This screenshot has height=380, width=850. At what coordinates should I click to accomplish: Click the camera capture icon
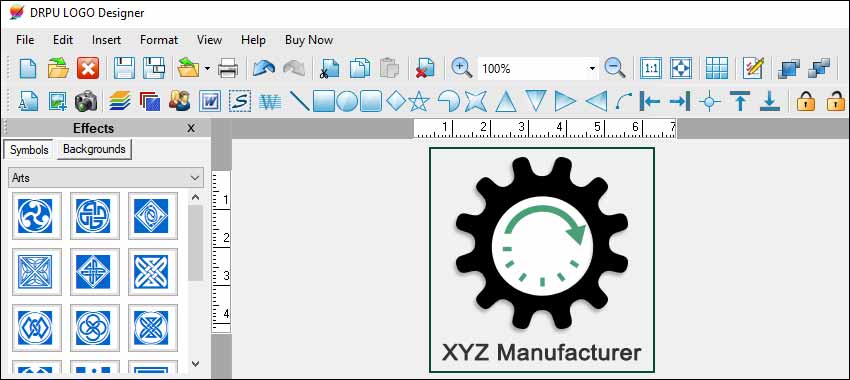point(86,101)
